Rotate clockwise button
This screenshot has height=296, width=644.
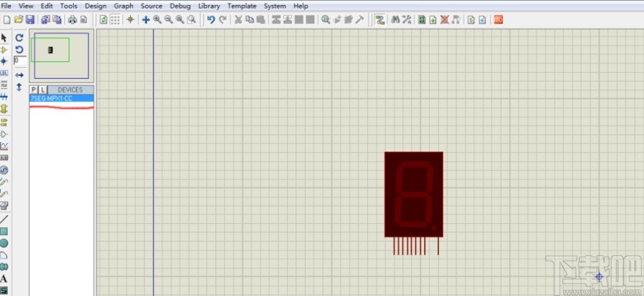(x=19, y=38)
